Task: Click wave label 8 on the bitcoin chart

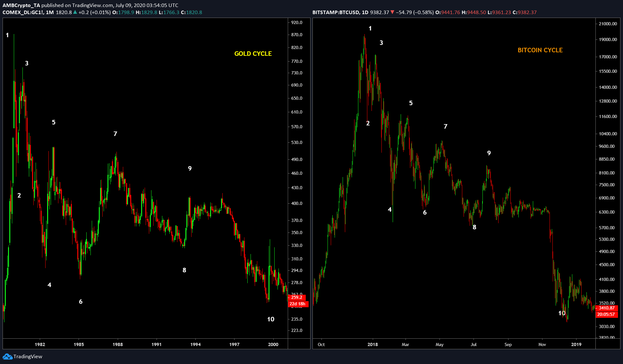Action: [x=474, y=227]
